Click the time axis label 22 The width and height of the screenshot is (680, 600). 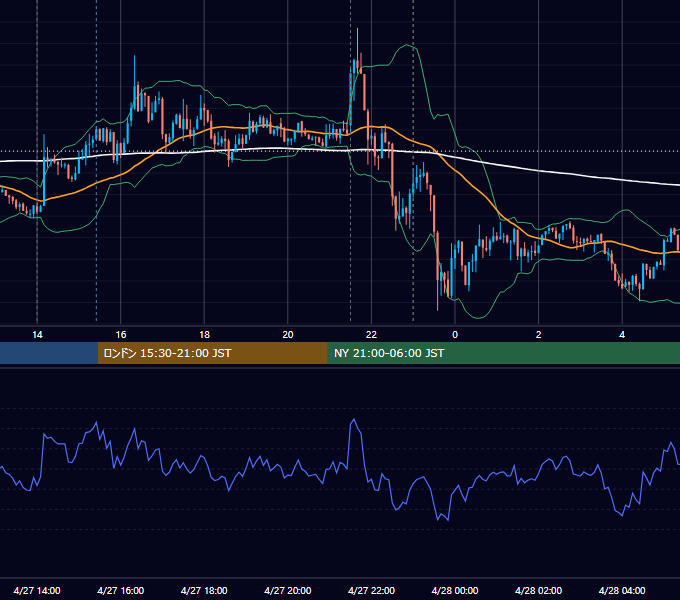tap(371, 335)
